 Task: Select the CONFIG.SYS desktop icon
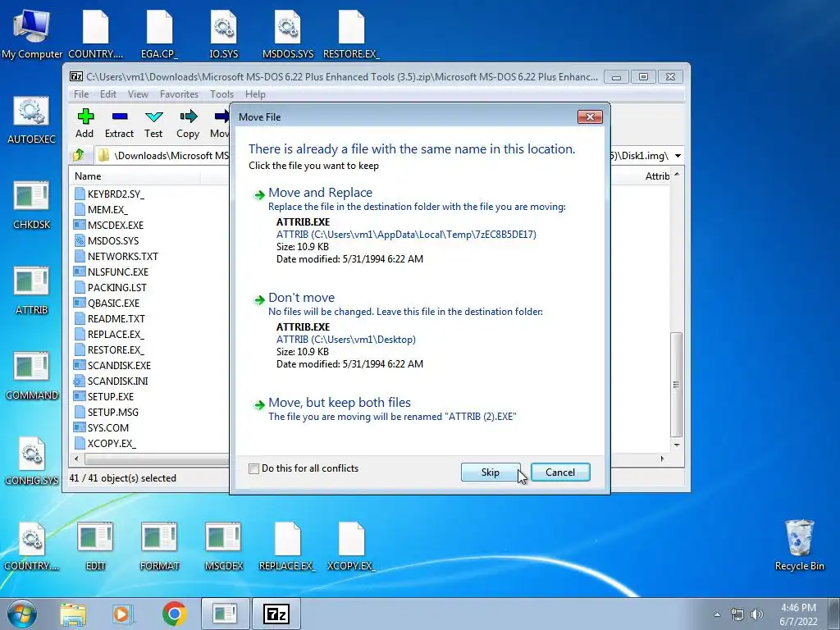pyautogui.click(x=32, y=461)
